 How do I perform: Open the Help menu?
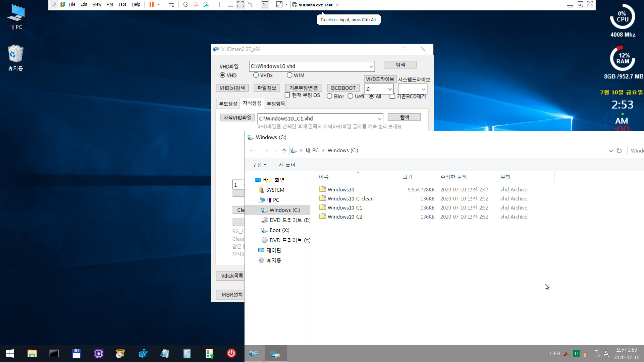click(136, 5)
